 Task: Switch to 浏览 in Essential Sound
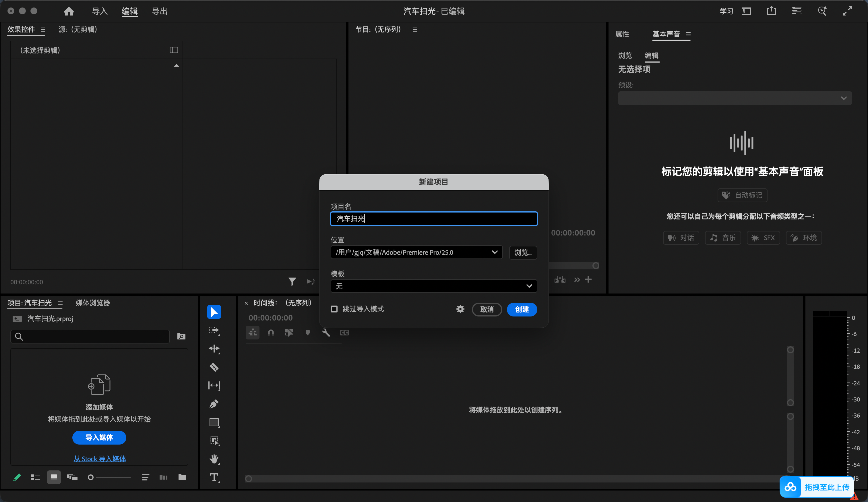click(625, 55)
